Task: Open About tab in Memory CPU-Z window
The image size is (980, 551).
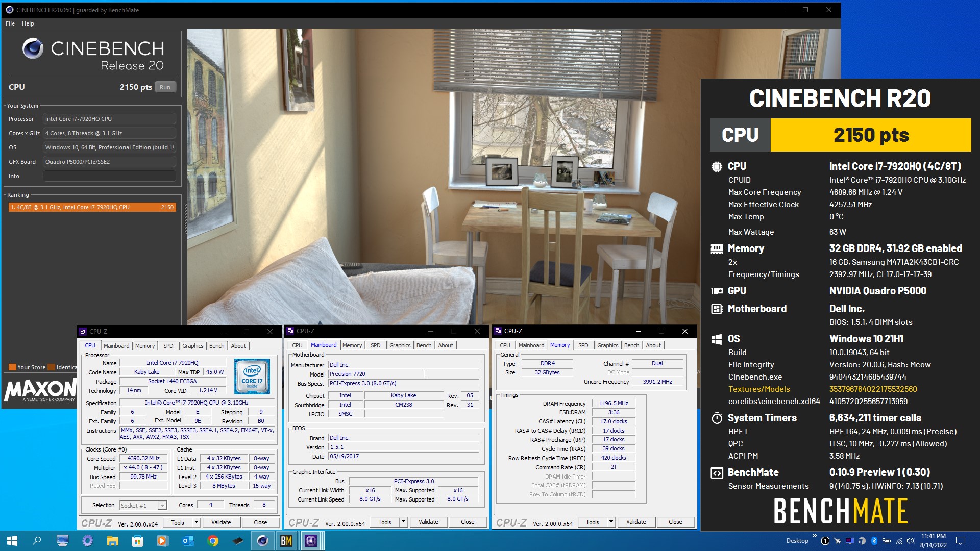Action: point(653,345)
